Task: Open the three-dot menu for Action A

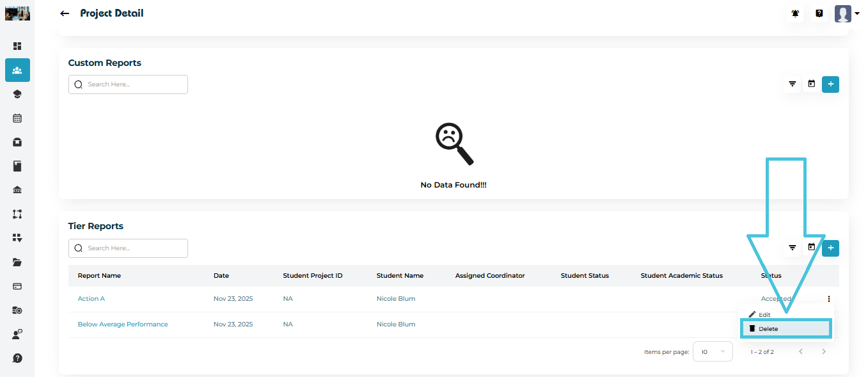Action: (x=829, y=299)
